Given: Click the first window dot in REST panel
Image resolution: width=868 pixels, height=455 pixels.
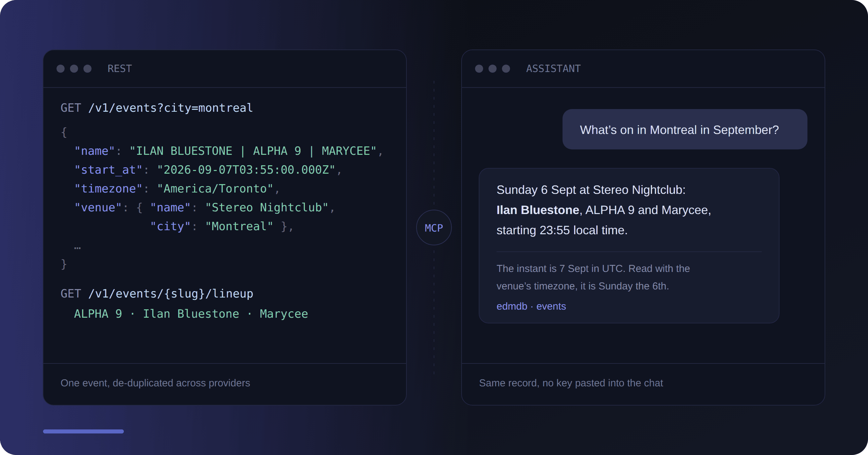Looking at the screenshot, I should 61,69.
